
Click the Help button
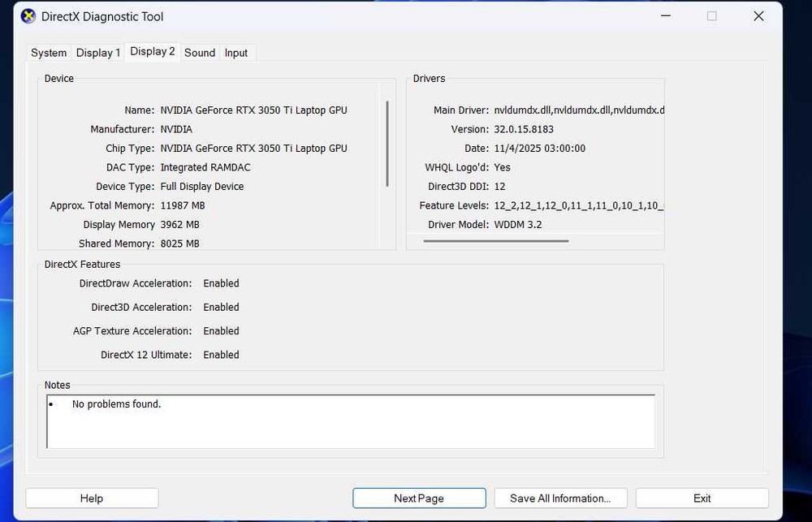point(92,498)
